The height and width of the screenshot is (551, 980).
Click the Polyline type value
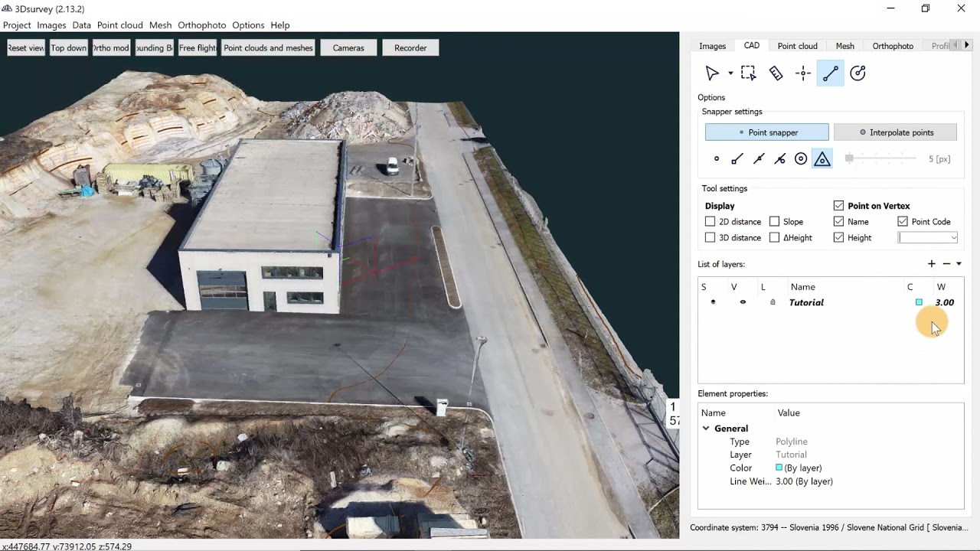coord(792,442)
